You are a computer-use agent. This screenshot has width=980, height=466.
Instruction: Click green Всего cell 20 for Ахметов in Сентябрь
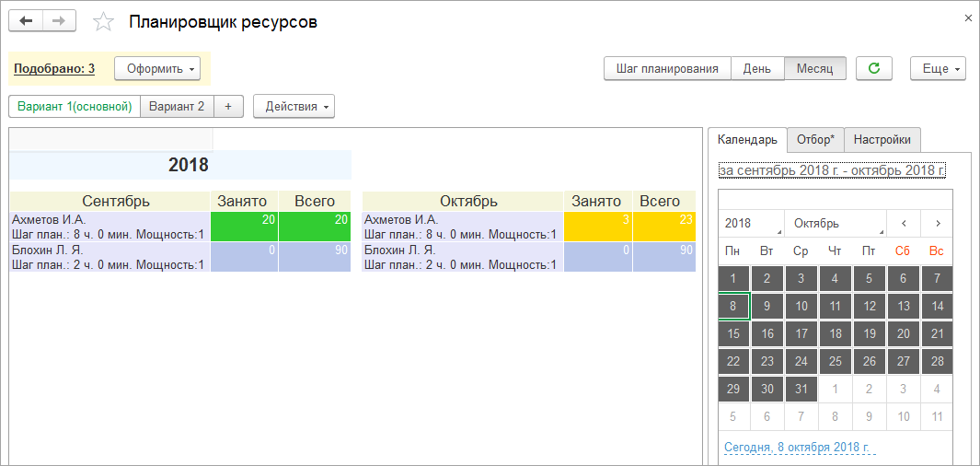[315, 227]
